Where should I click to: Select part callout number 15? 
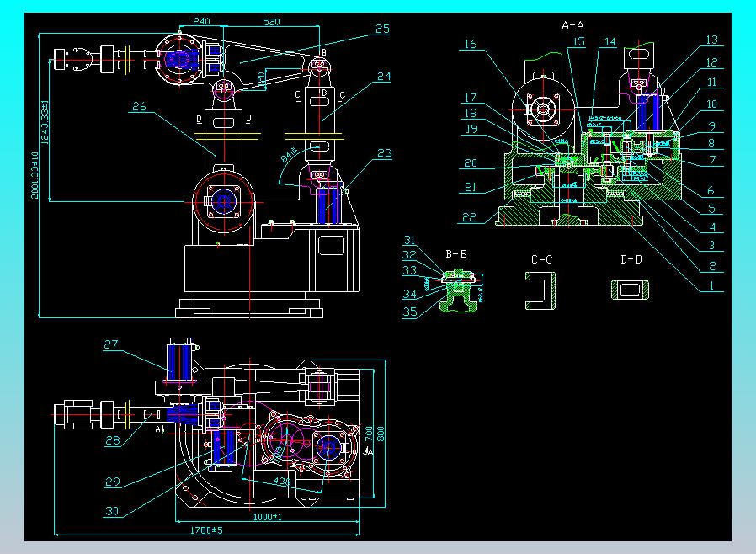point(578,42)
